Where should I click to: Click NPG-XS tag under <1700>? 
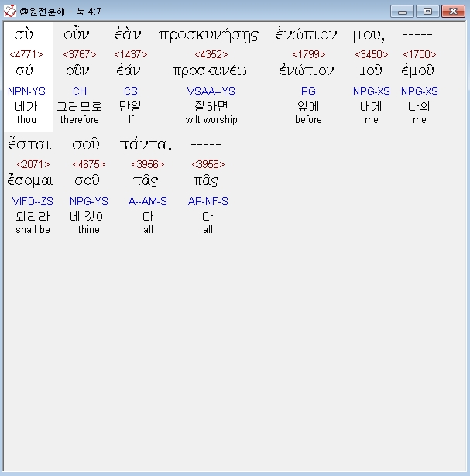click(420, 91)
